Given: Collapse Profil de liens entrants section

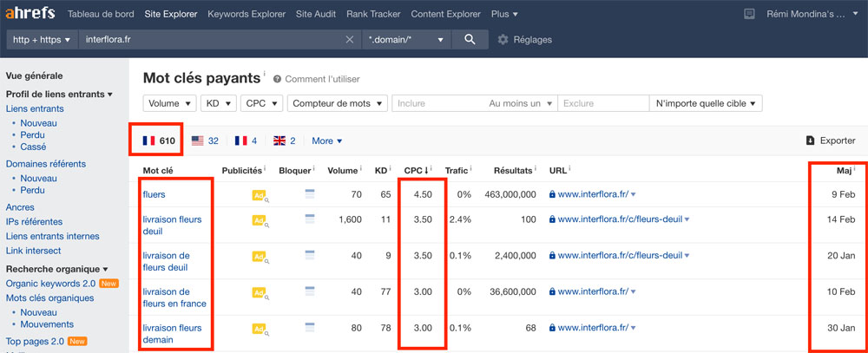Looking at the screenshot, I should 59,94.
